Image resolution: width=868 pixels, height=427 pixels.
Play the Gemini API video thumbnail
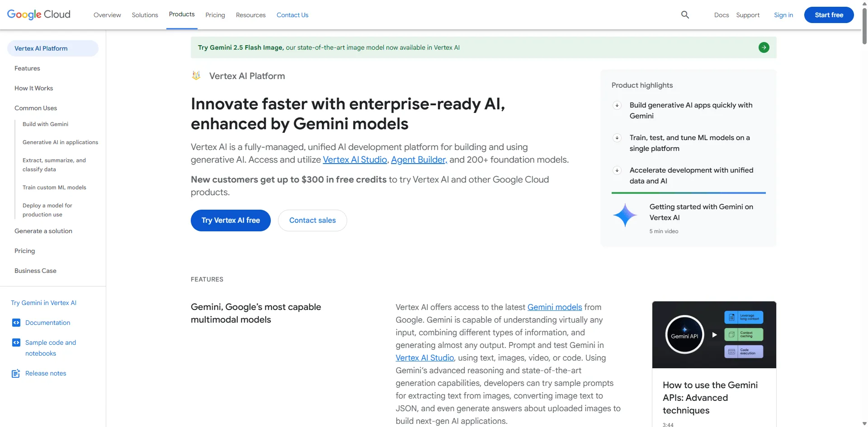coord(714,335)
